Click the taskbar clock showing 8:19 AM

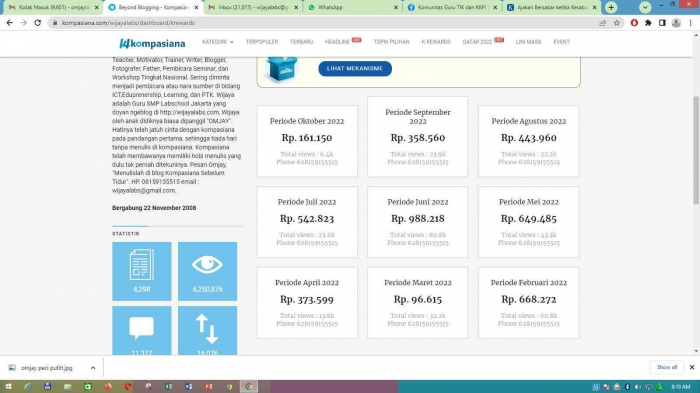[680, 387]
